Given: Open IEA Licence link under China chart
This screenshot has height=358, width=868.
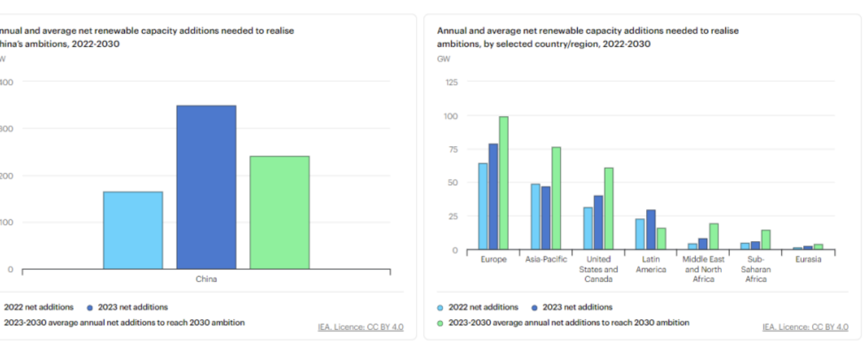Looking at the screenshot, I should pyautogui.click(x=360, y=327).
